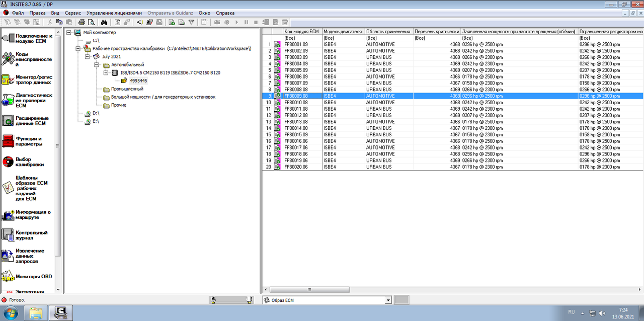Image resolution: width=644 pixels, height=321 pixels.
Task: Sort by Заявленная мощность column header
Action: click(520, 31)
